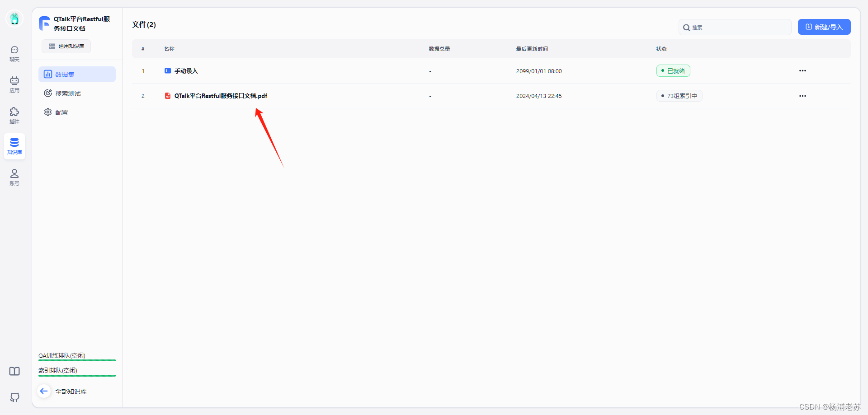The image size is (868, 415).
Task: Click the 2099/01/01 08:00 timestamp
Action: click(x=539, y=71)
